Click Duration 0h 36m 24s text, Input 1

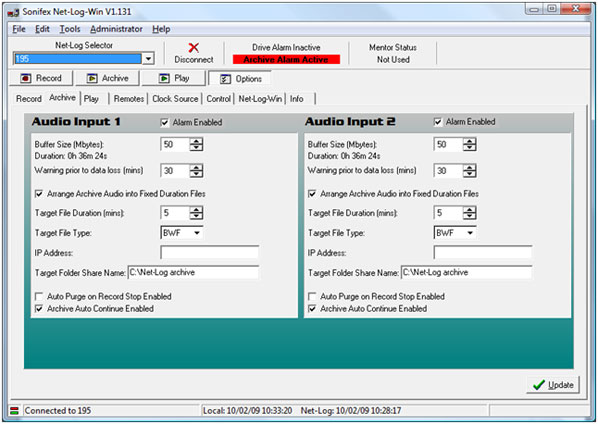coord(71,156)
